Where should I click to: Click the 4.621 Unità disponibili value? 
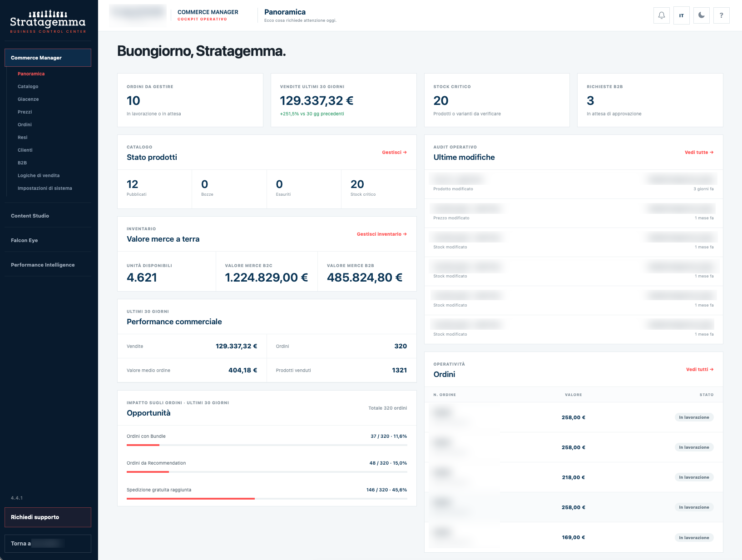(142, 278)
